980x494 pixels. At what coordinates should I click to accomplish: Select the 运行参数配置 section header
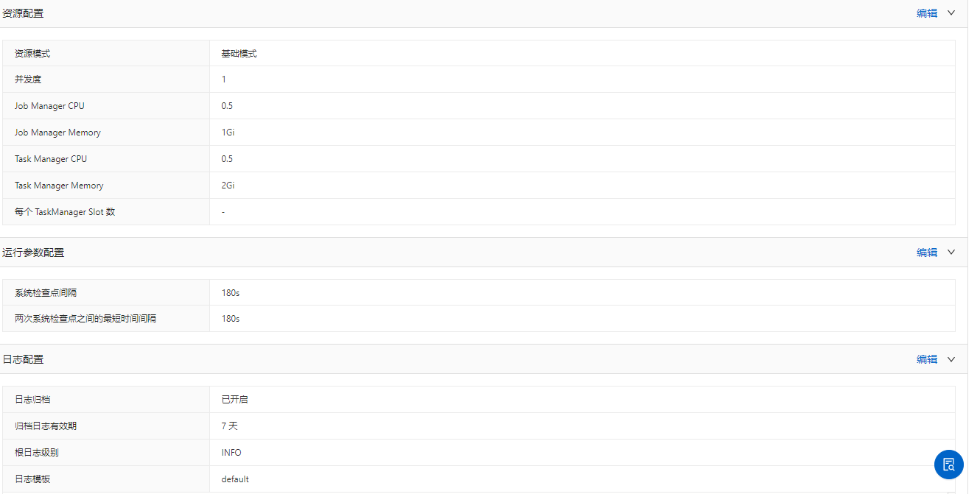tap(33, 253)
